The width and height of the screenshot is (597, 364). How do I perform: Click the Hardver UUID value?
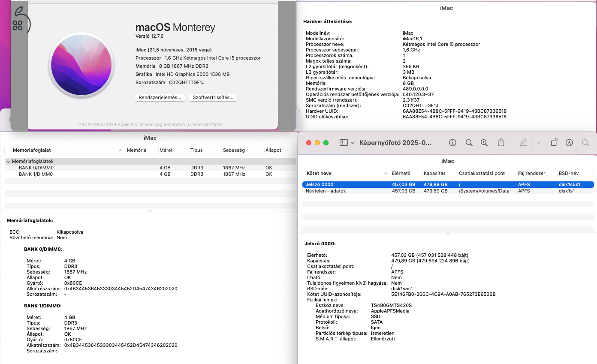click(455, 111)
